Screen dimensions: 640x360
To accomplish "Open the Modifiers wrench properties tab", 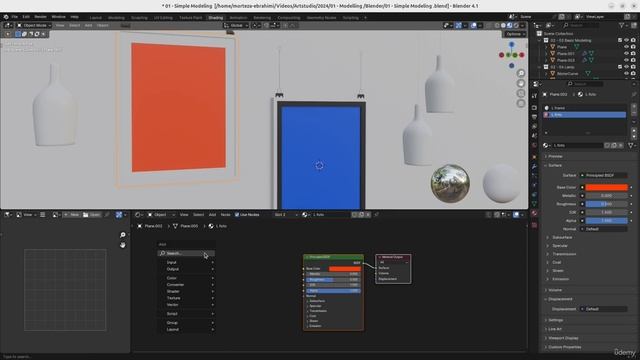I will [x=534, y=166].
